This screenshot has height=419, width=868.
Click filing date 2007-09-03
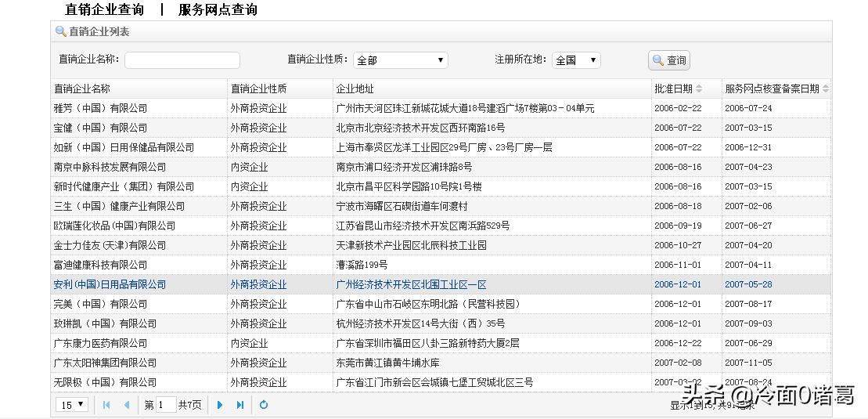tap(748, 323)
